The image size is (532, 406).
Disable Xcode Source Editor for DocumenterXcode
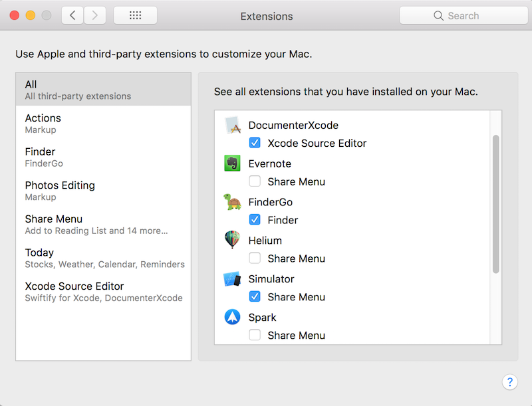point(255,143)
